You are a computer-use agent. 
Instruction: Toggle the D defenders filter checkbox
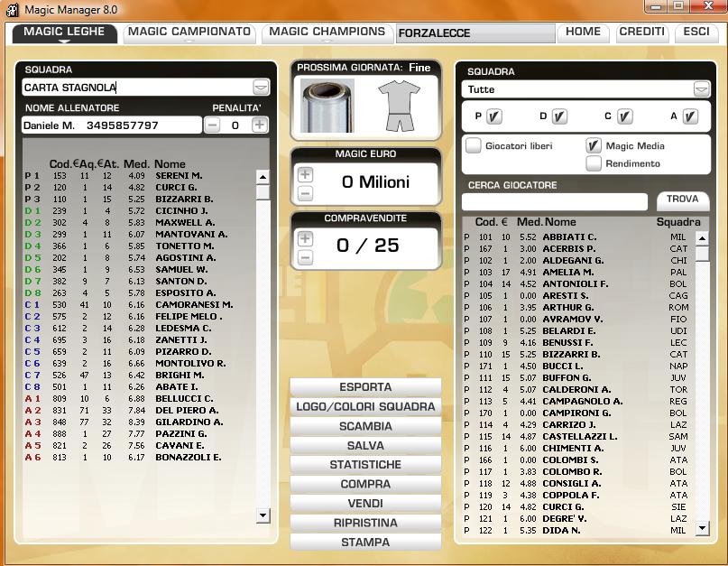pyautogui.click(x=559, y=116)
